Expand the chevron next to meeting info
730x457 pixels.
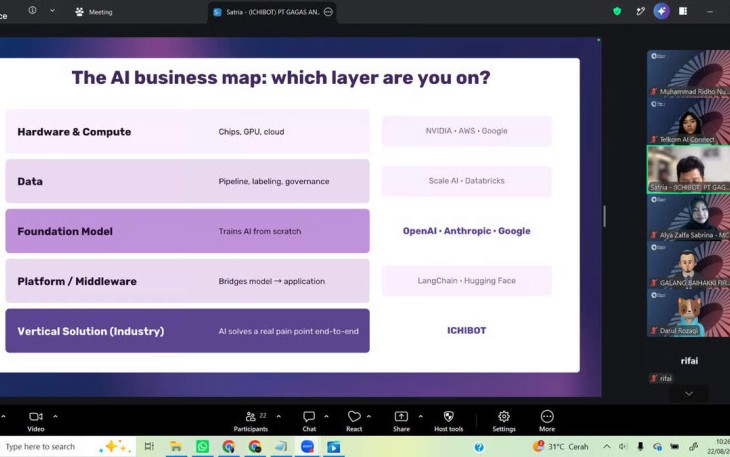52,10
